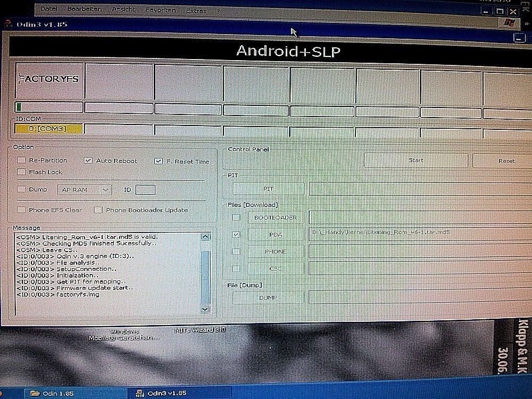Click the DUMP file path field
This screenshot has width=532, height=399.
[x=421, y=297]
